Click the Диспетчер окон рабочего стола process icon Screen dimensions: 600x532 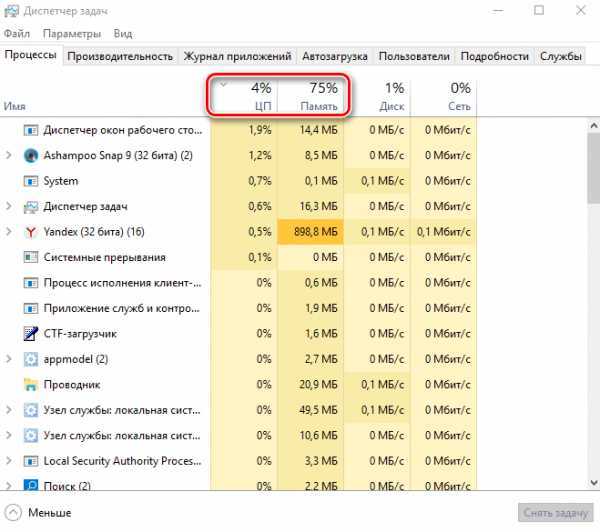point(31,130)
